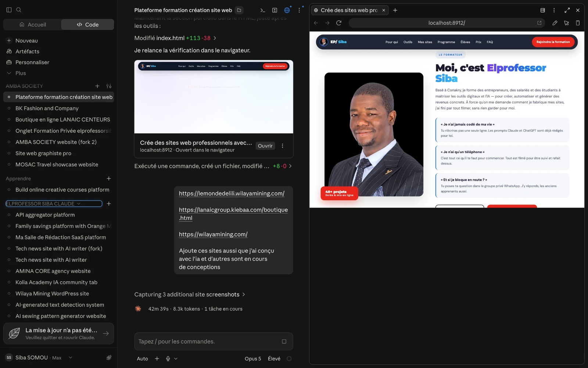Click the folder icon beside the chat title
The image size is (588, 368).
(239, 10)
